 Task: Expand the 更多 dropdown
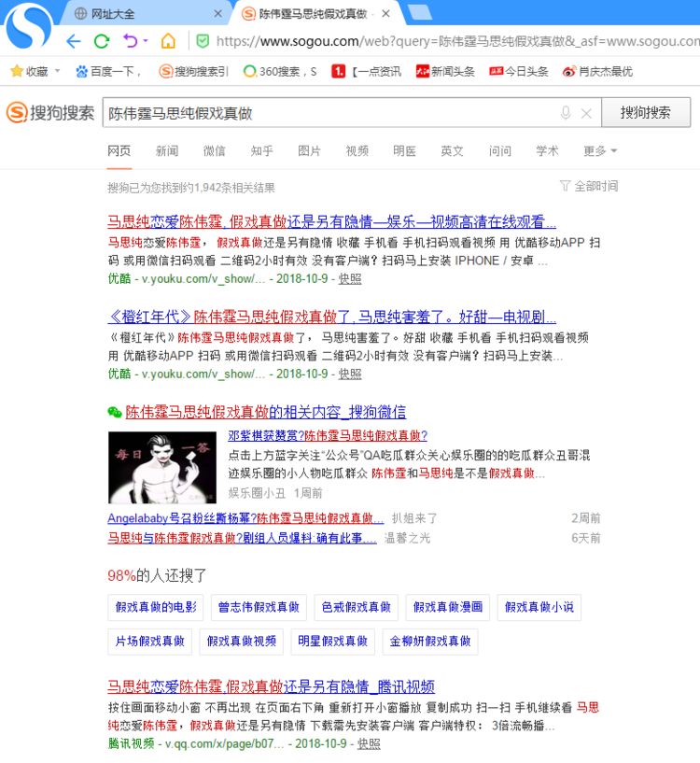coord(600,151)
